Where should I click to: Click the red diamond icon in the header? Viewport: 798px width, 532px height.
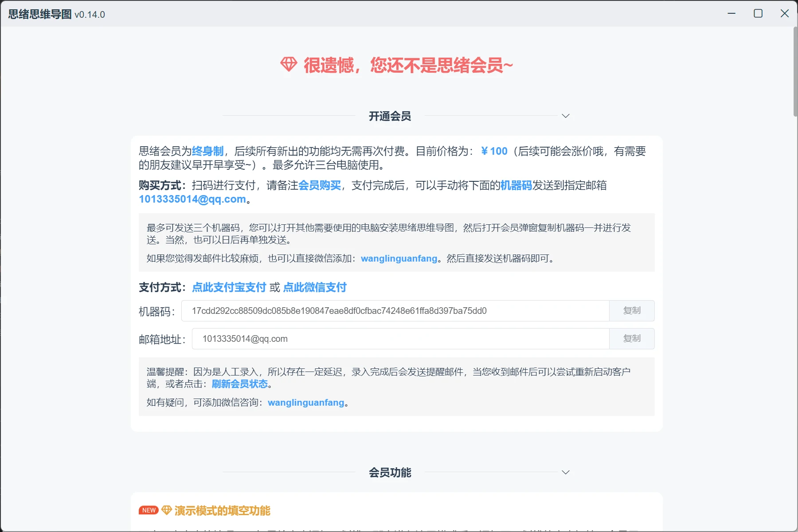pos(289,65)
